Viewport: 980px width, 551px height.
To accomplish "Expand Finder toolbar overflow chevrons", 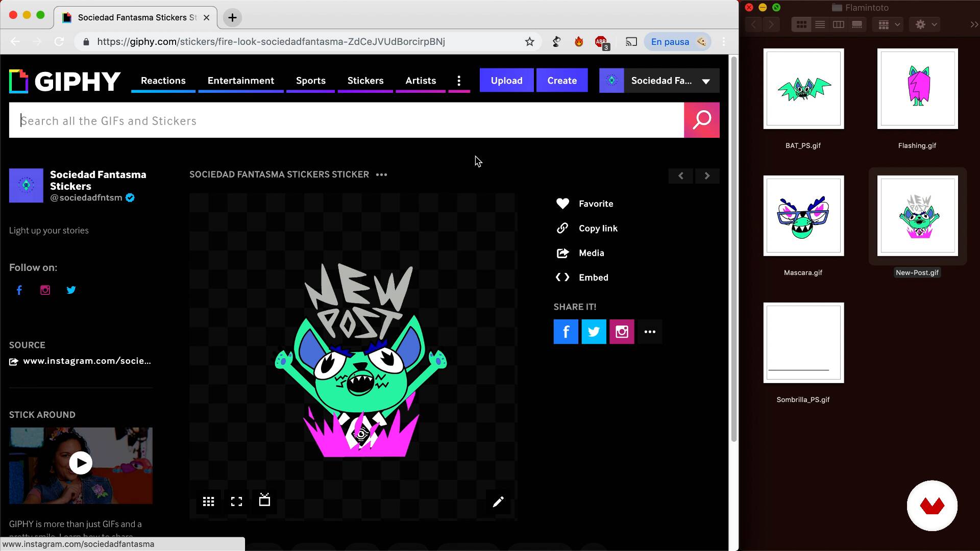I will [x=974, y=24].
